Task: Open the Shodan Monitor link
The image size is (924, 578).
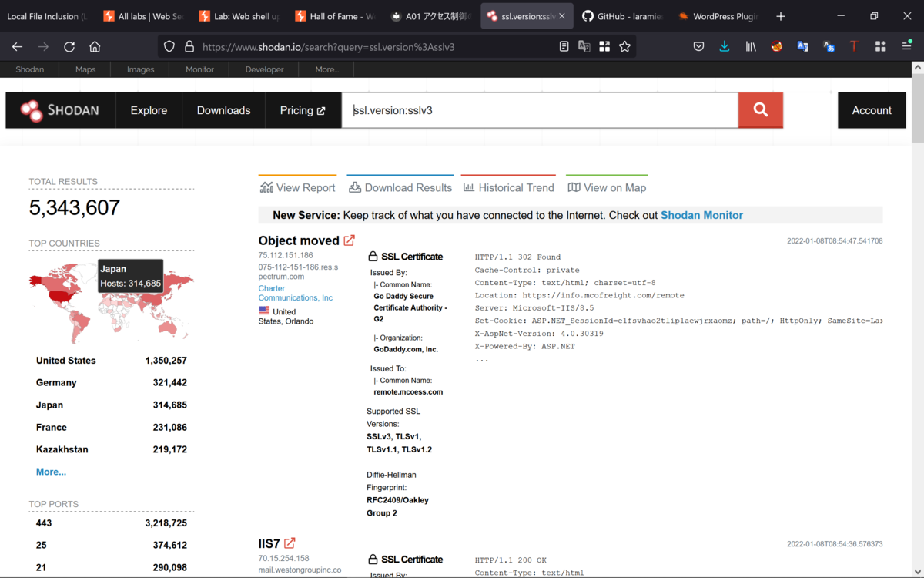Action: 701,215
